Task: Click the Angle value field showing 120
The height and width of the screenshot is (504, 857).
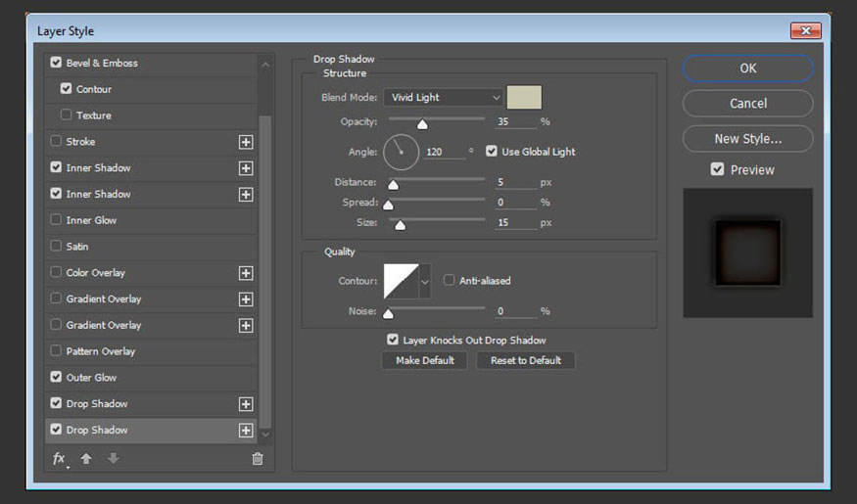Action: [x=444, y=152]
